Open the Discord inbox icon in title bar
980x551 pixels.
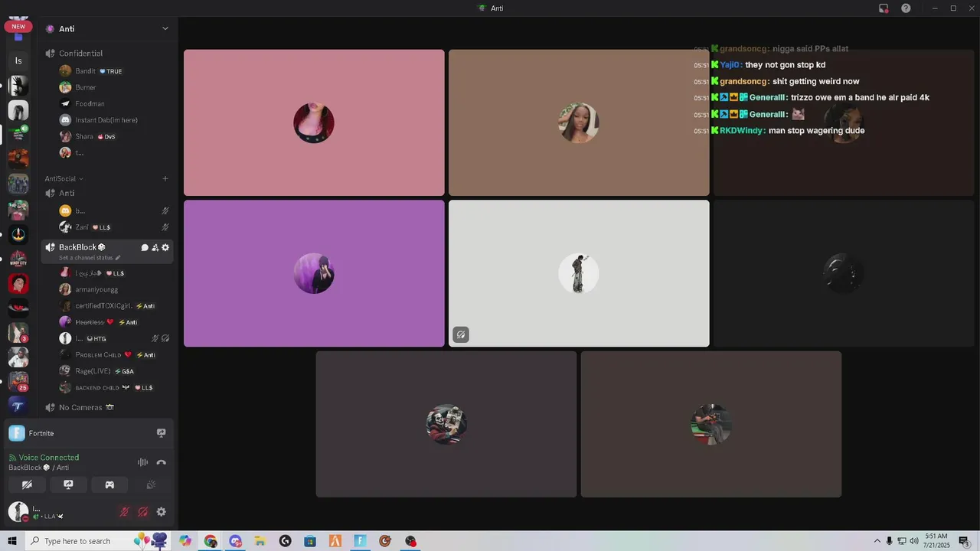point(884,8)
